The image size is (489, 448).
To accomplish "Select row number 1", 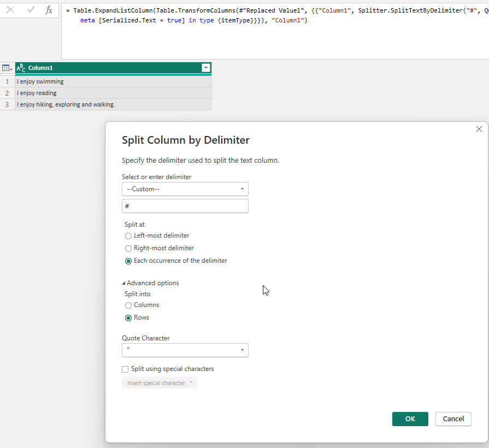I will (x=7, y=82).
